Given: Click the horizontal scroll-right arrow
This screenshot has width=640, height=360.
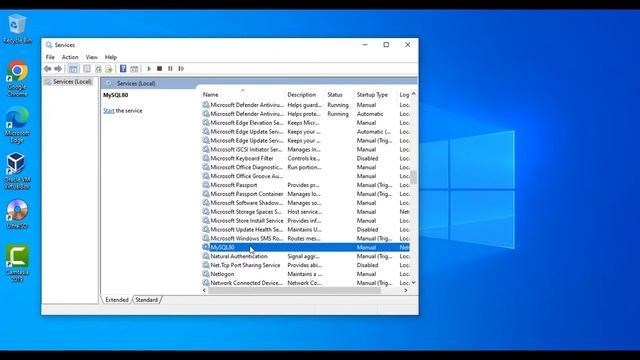Looking at the screenshot, I should [406, 290].
